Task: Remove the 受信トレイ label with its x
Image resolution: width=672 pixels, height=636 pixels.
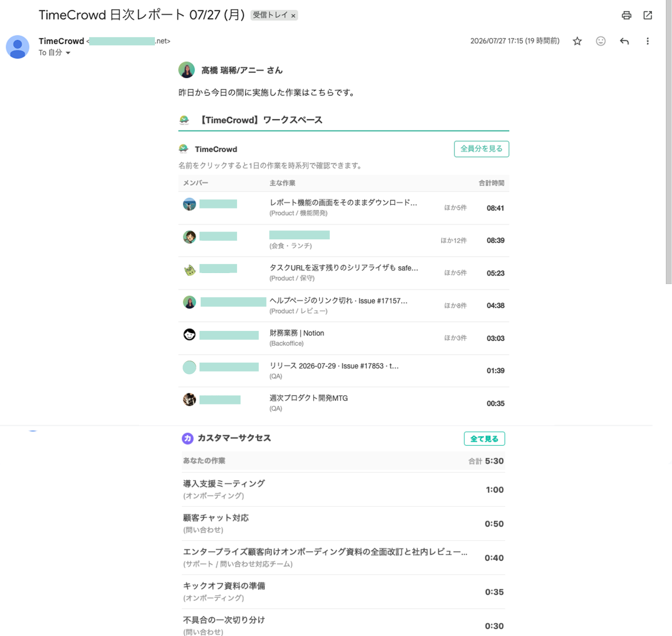Action: pos(293,16)
